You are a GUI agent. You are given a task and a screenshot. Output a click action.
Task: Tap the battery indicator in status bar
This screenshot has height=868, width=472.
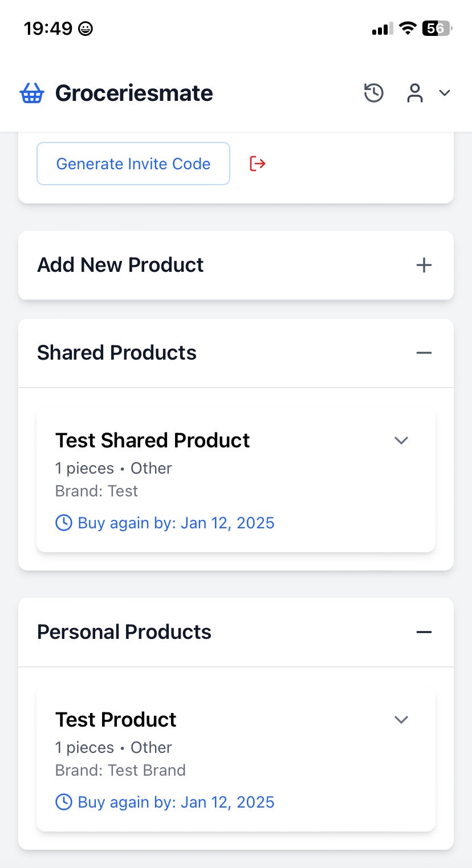437,28
